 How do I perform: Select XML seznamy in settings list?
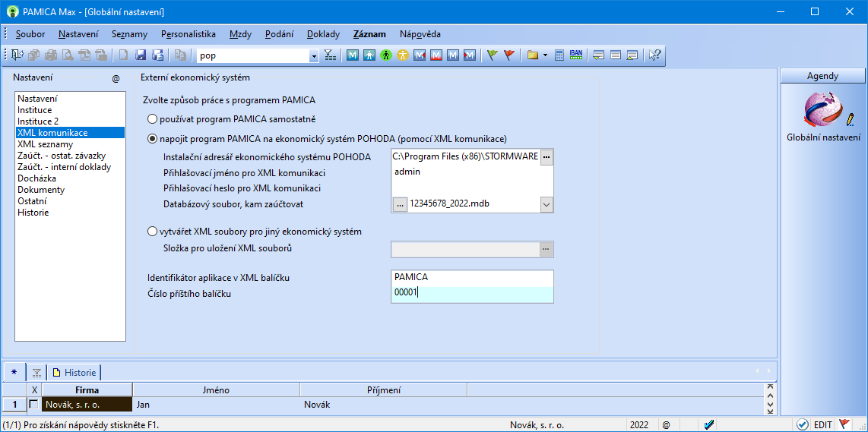45,143
